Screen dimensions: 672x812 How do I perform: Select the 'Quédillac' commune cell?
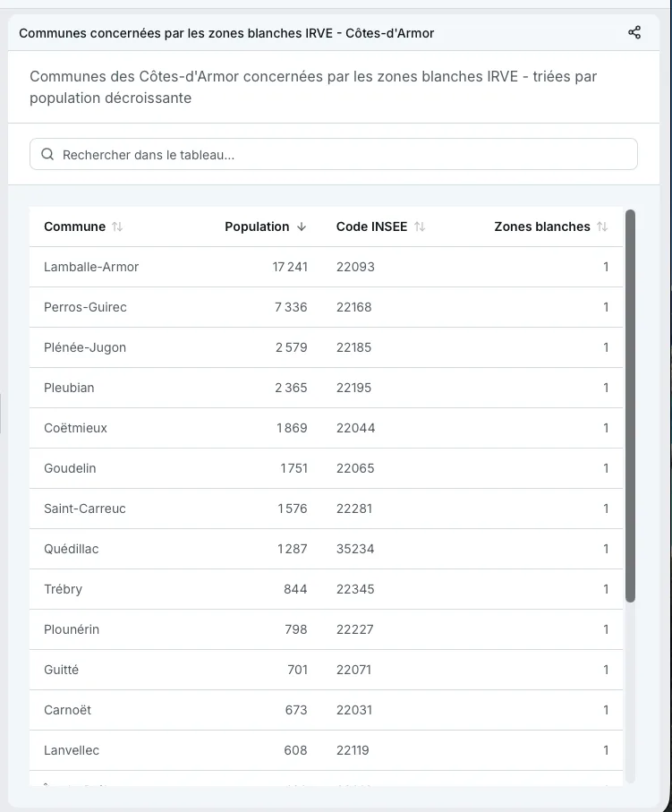tap(72, 549)
